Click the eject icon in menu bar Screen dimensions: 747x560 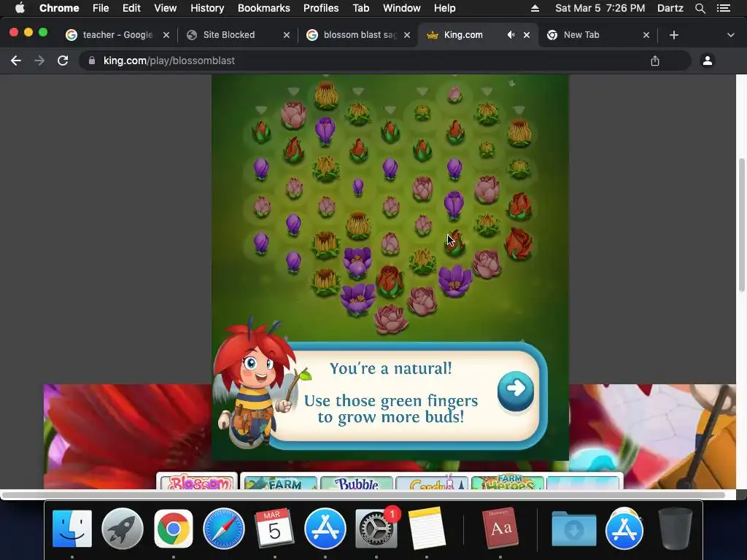pos(535,8)
